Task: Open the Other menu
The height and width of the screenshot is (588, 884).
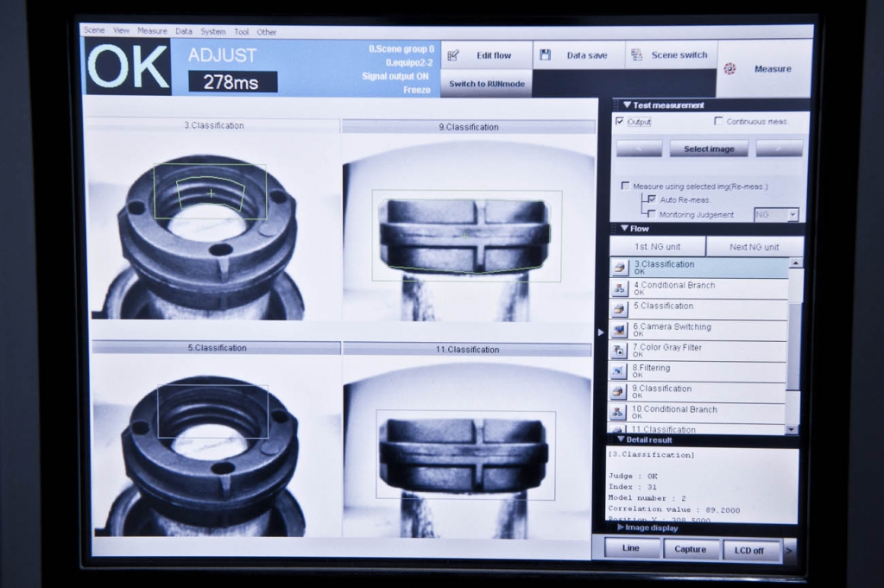Action: pyautogui.click(x=267, y=32)
